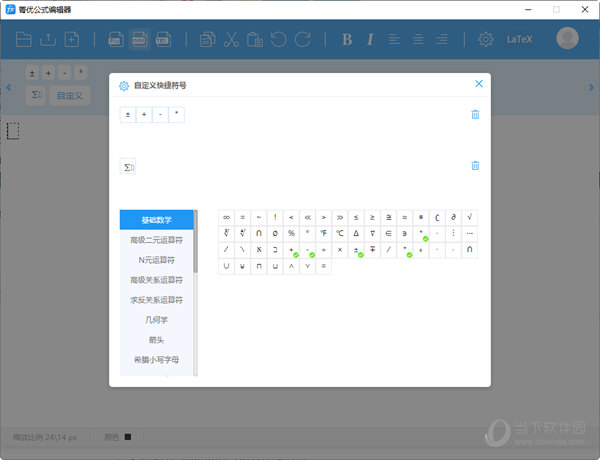Open the N元运算符 category
The image size is (600, 460).
click(x=157, y=260)
